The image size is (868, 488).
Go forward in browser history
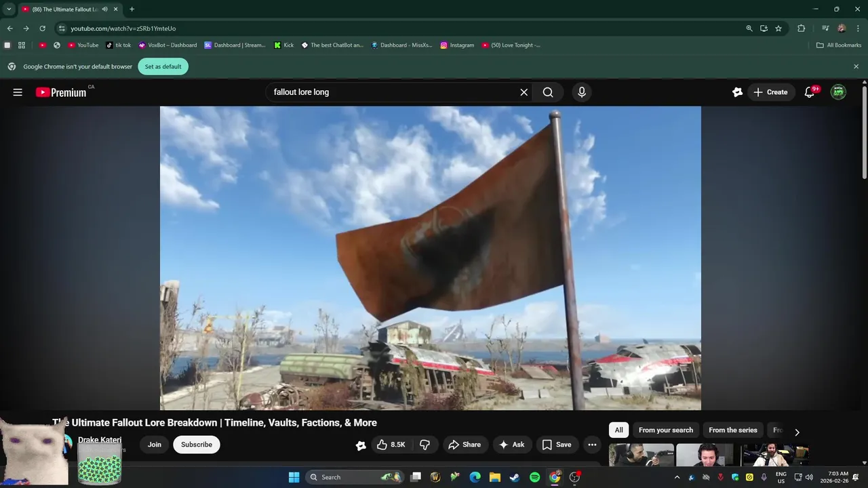(x=26, y=28)
